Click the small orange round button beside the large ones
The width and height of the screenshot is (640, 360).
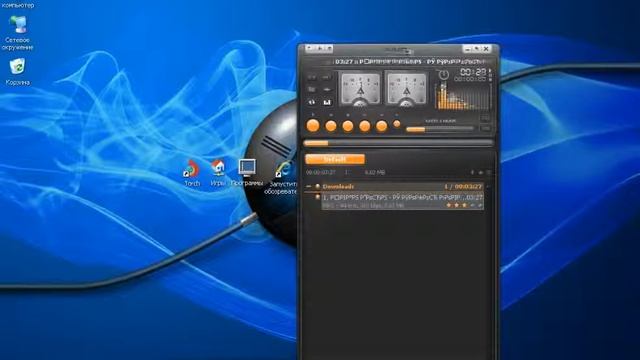point(396,123)
